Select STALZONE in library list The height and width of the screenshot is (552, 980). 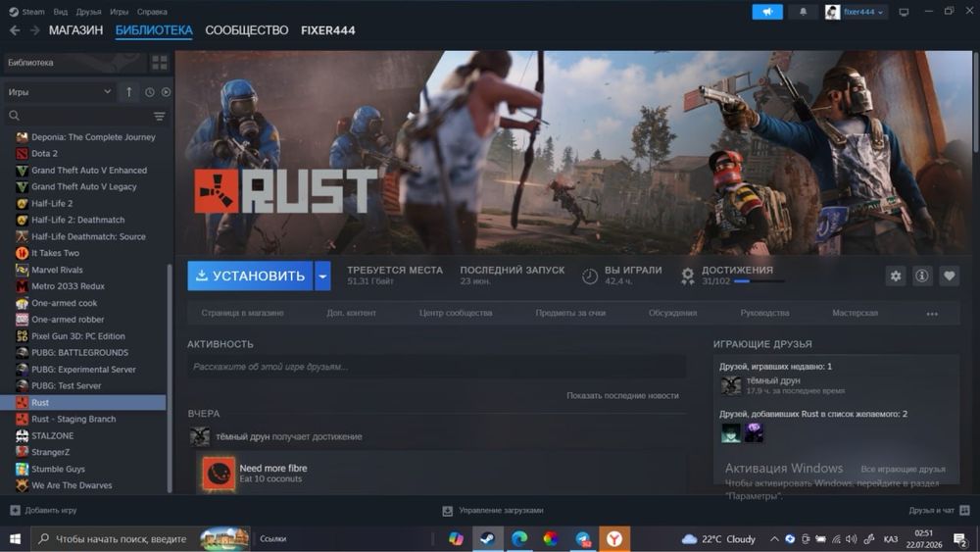pos(83,435)
